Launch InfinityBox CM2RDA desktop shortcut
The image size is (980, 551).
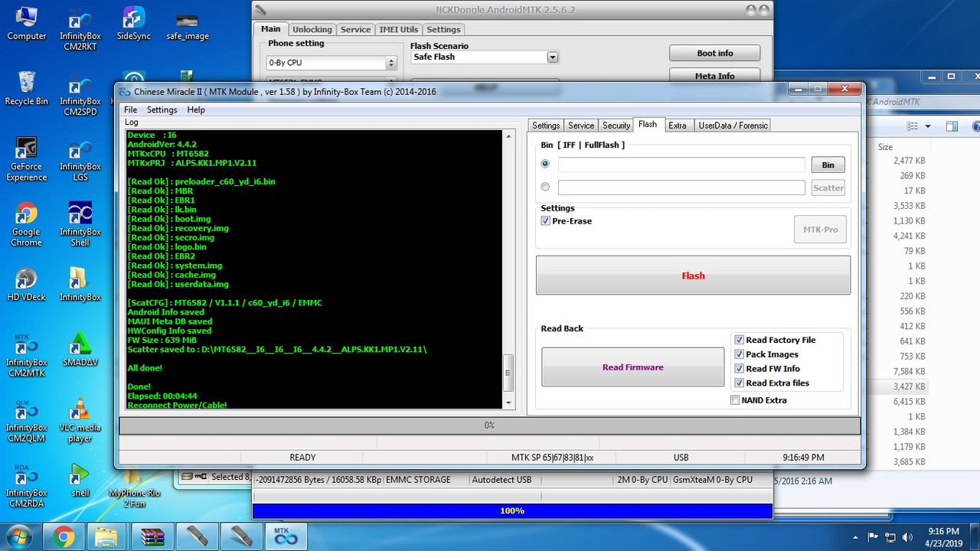pos(26,485)
